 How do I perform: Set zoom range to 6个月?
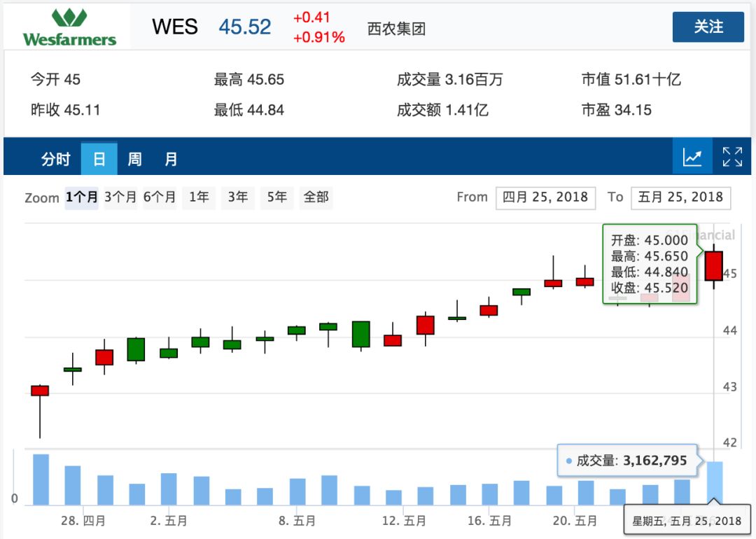pyautogui.click(x=160, y=197)
